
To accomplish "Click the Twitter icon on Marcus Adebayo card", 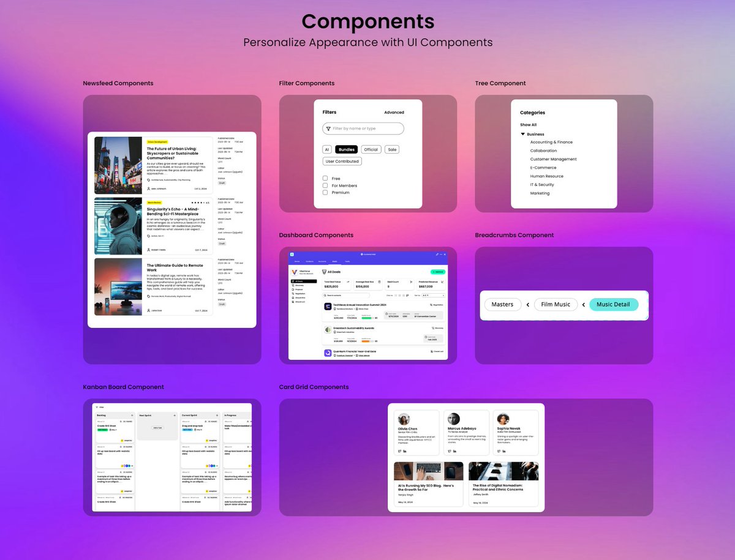I will [x=450, y=451].
